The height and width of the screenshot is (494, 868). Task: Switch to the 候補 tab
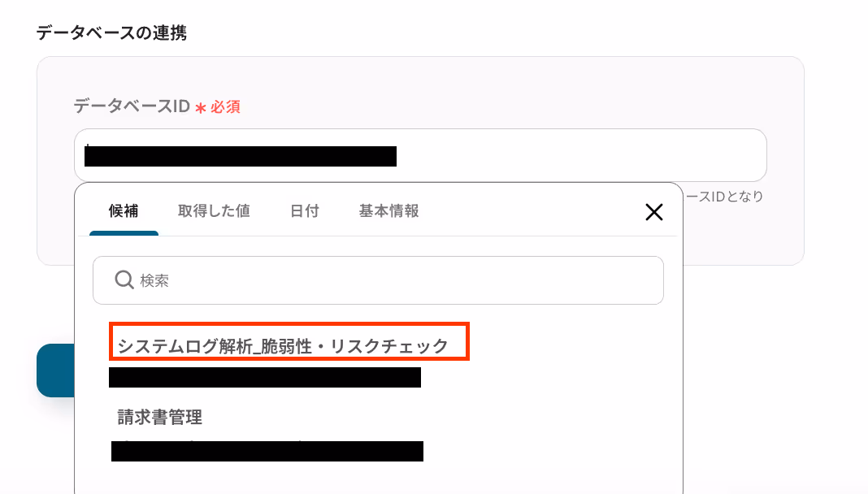pyautogui.click(x=124, y=210)
